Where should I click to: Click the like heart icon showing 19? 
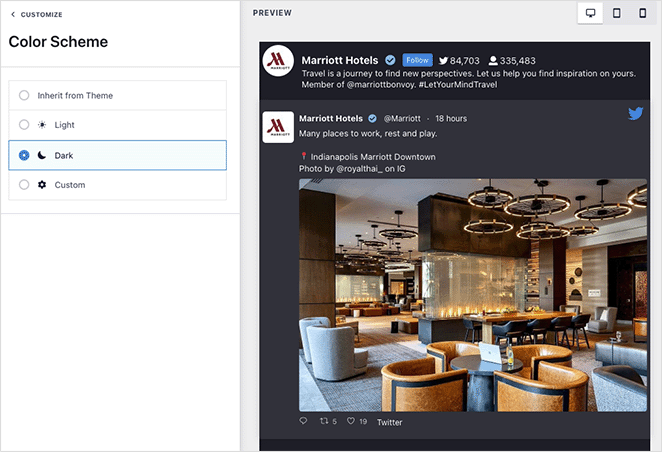pos(351,421)
